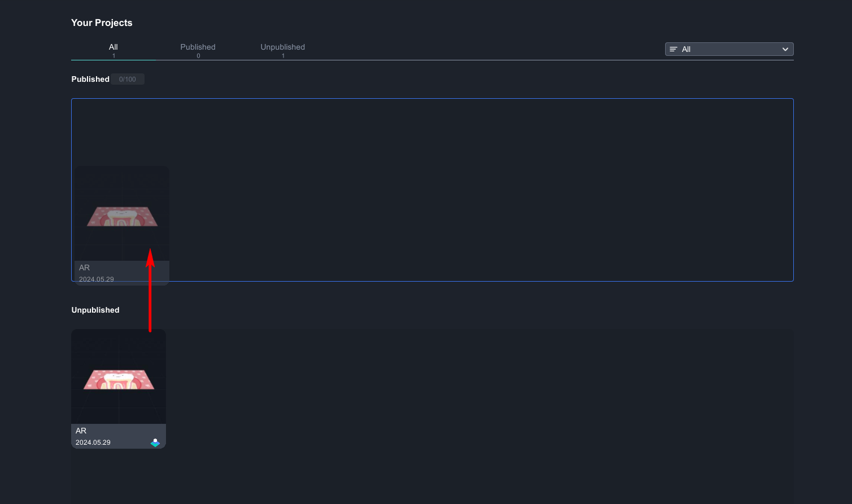Click the Published section heading
The height and width of the screenshot is (504, 852).
pos(90,80)
